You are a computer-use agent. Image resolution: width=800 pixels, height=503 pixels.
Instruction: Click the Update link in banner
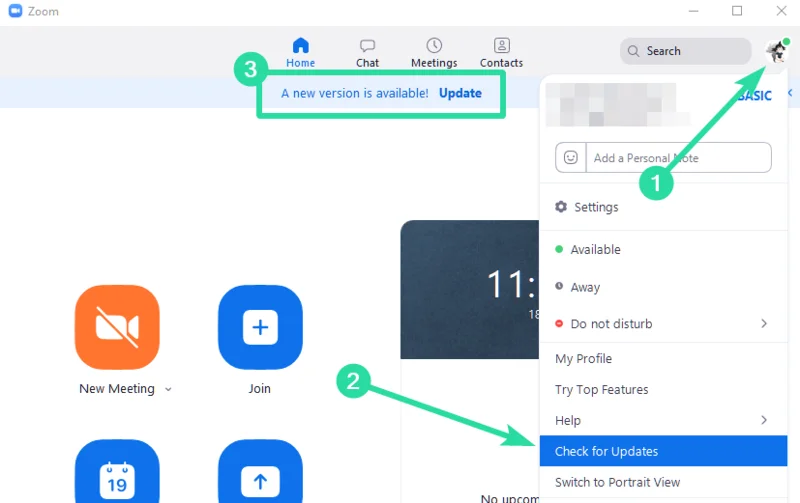(x=460, y=93)
